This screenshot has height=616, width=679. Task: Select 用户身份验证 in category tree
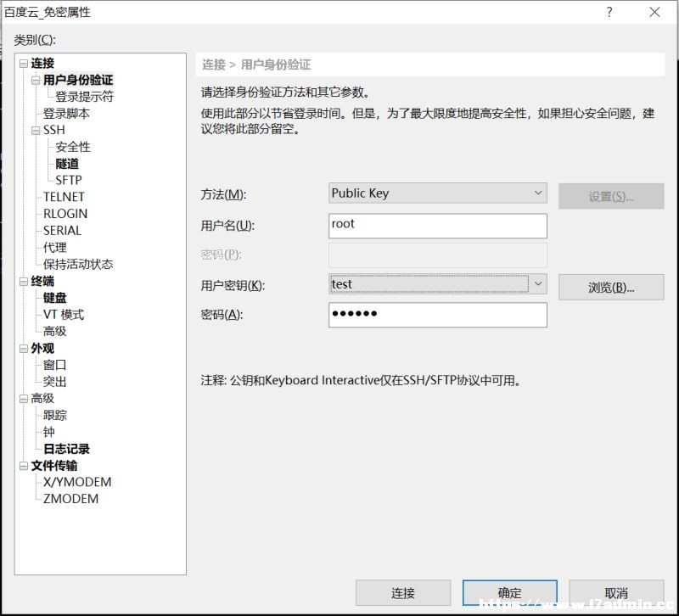click(x=78, y=80)
